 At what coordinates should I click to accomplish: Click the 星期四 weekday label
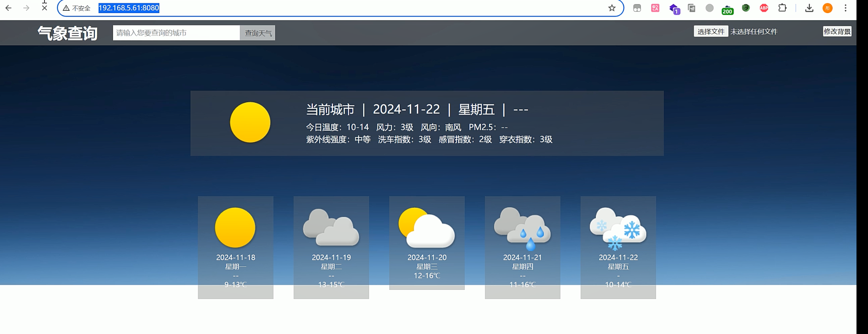pyautogui.click(x=523, y=266)
